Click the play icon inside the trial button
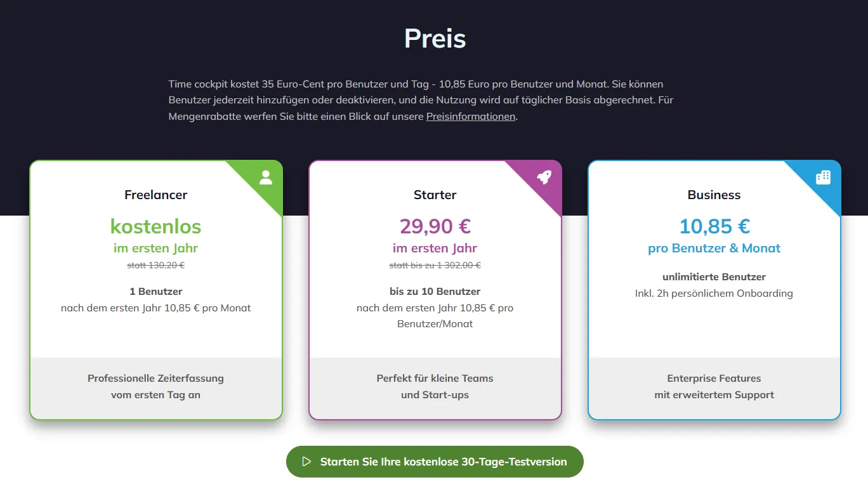This screenshot has width=868, height=487. (306, 462)
